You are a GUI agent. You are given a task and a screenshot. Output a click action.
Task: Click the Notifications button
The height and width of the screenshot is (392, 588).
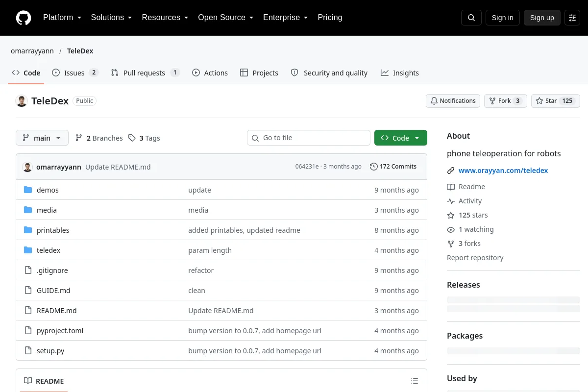(453, 101)
